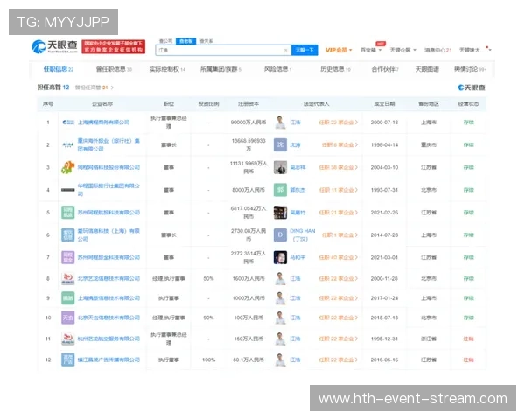
Task: Click the red HOT badge above 百宝箱
Action: point(381,44)
